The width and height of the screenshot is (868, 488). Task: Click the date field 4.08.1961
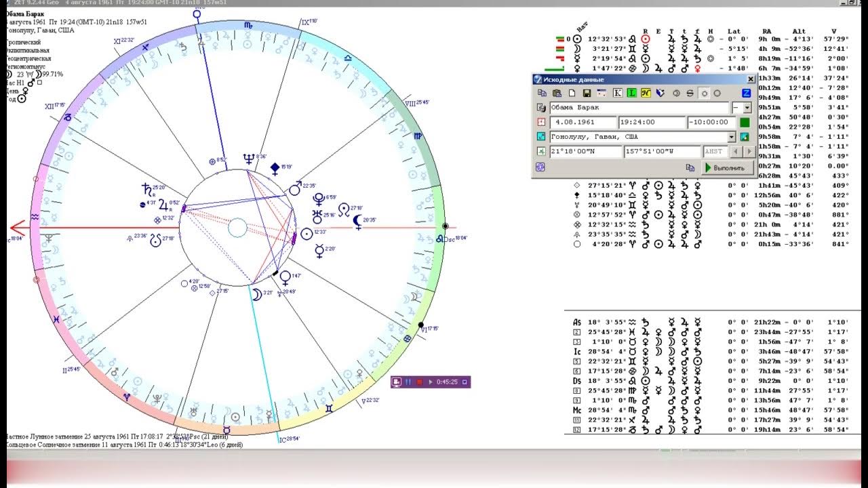tap(583, 122)
